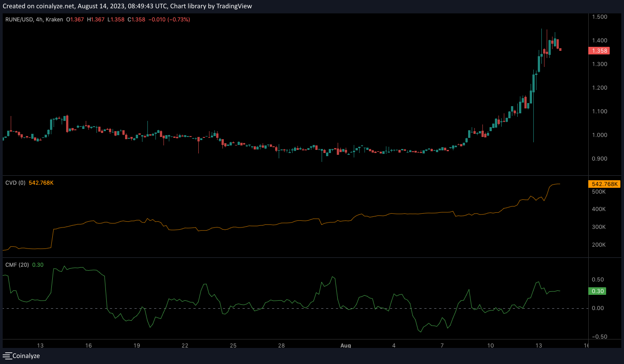Image resolution: width=624 pixels, height=364 pixels.
Task: Select the 28 date label on time axis
Action: [x=281, y=345]
